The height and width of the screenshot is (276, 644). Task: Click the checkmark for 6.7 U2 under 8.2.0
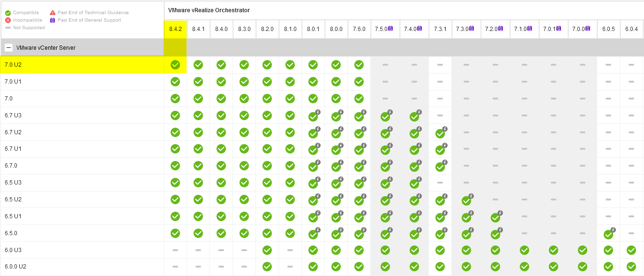click(267, 132)
